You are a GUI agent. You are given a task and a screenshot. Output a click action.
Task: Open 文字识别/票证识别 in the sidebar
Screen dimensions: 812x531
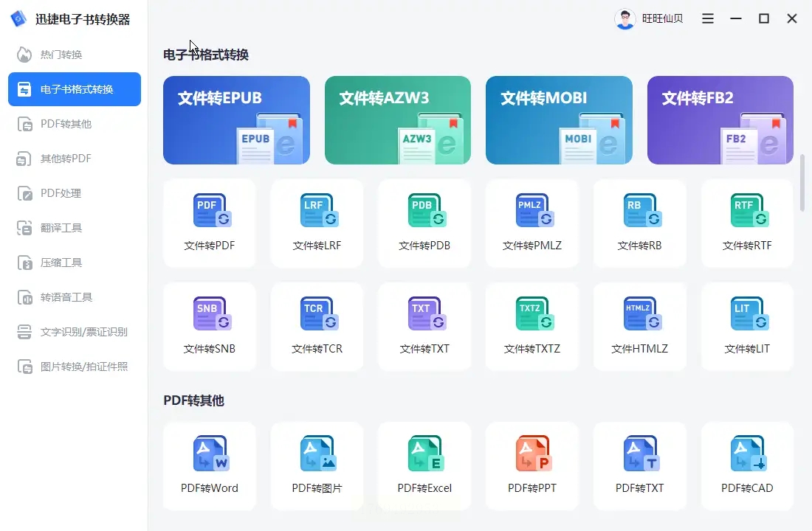[x=75, y=332]
